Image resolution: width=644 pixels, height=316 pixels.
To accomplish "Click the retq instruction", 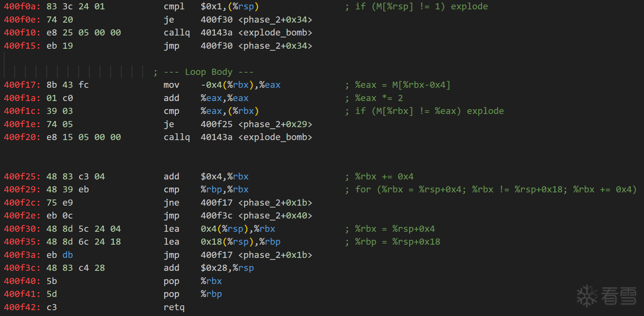I will coord(174,307).
